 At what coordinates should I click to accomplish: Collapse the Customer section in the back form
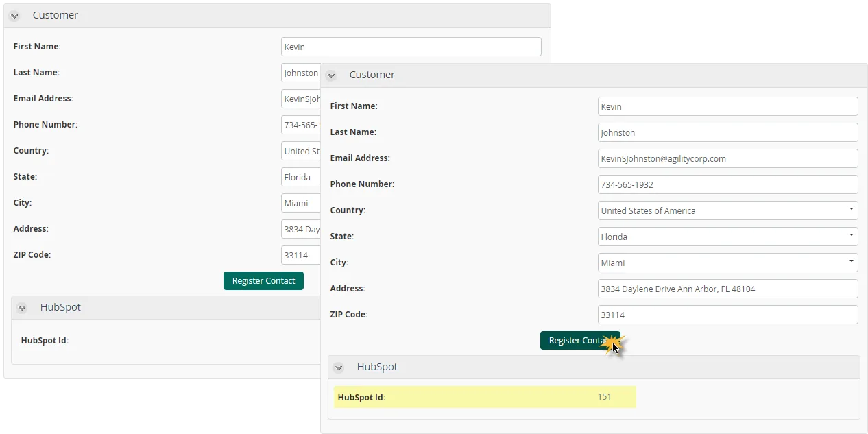click(x=14, y=16)
